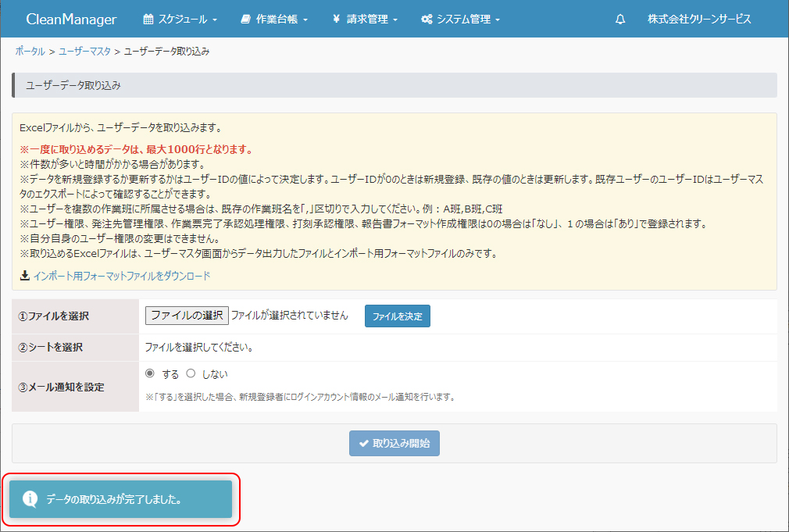Expand the 作業台帳 dropdown caret
Viewport: 789px width, 532px height.
tap(305, 20)
